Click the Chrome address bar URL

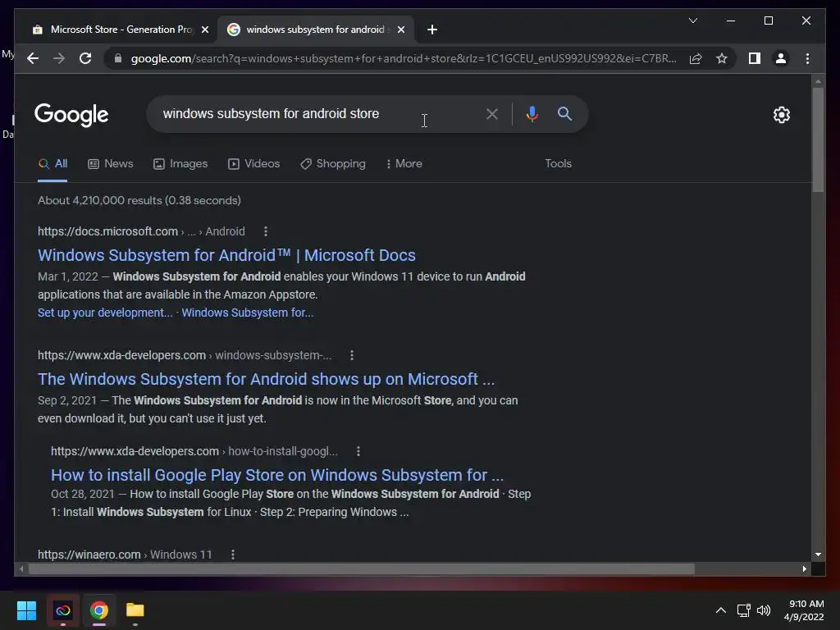point(404,58)
